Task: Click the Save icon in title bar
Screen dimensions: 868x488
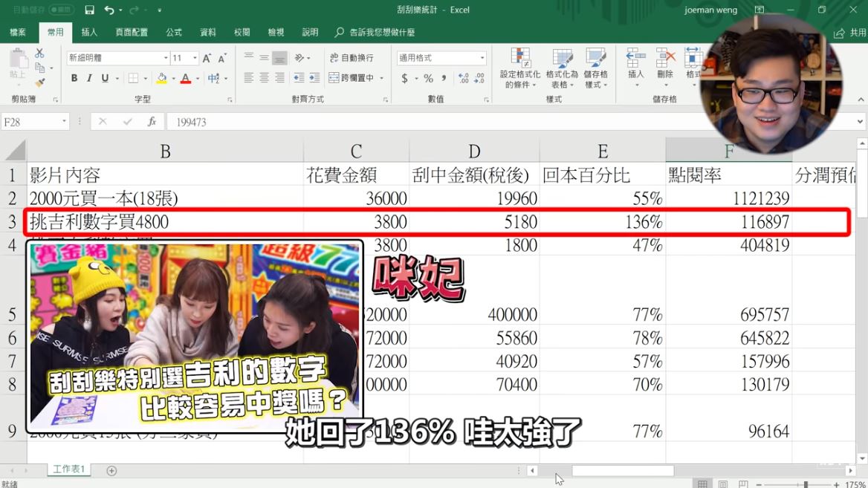Action: (x=89, y=10)
